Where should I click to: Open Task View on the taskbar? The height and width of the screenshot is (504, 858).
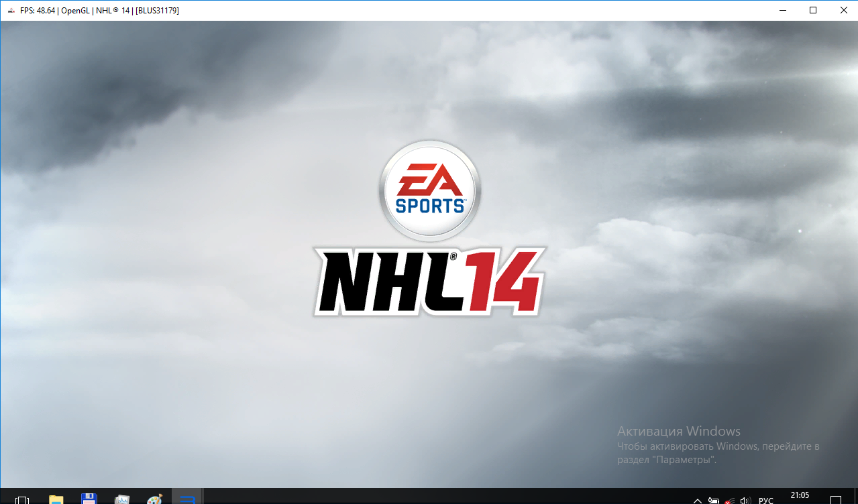(21, 499)
